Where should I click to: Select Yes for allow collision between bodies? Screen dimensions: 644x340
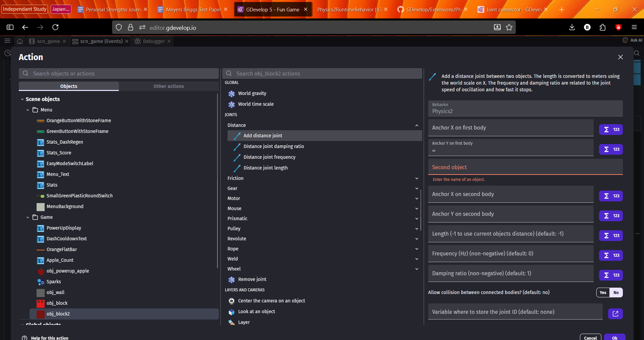(603, 293)
